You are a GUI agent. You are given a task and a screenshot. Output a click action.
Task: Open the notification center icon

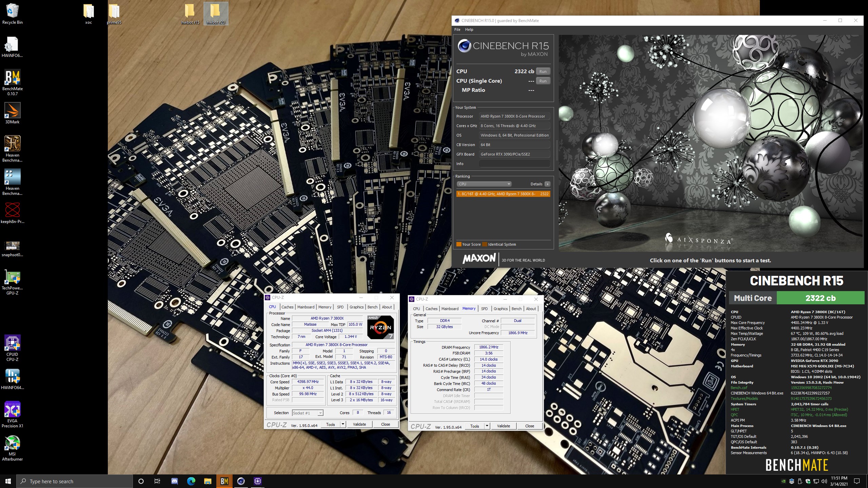pos(857,481)
